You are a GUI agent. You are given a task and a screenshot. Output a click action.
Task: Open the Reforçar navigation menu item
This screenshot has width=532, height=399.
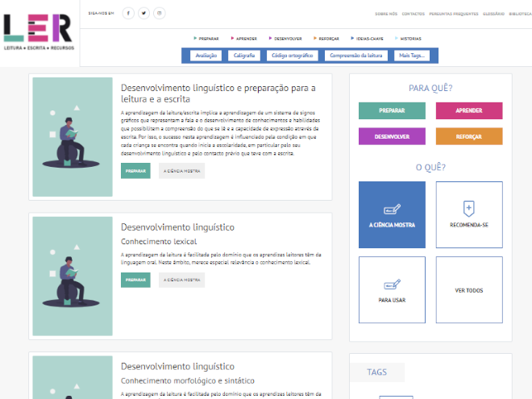click(x=326, y=39)
